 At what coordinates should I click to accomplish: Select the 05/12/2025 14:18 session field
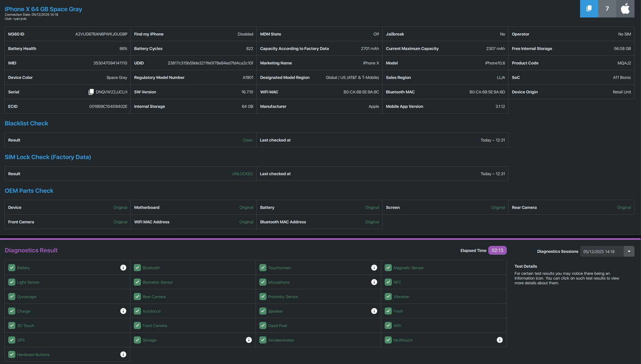(602, 251)
